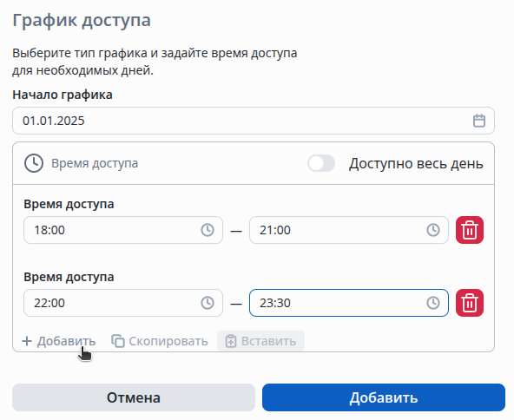The width and height of the screenshot is (514, 420).
Task: Click the clock icon in the 21:00 field
Action: coord(433,230)
